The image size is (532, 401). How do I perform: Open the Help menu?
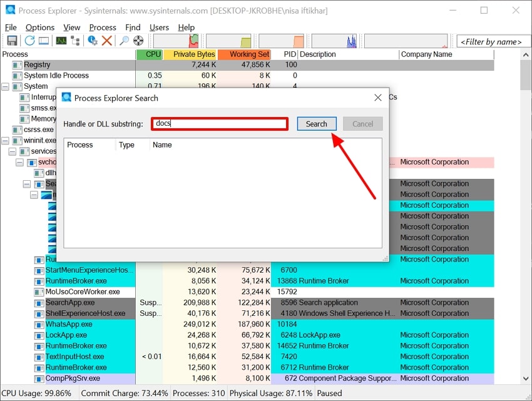click(187, 28)
